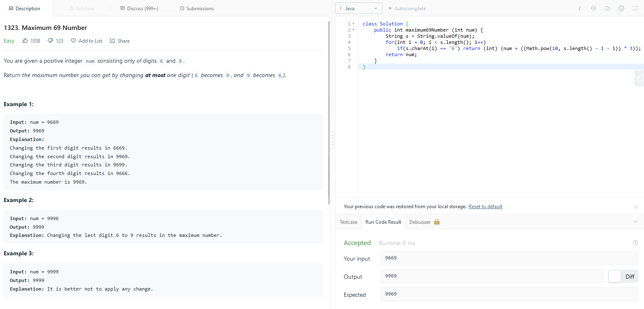Dismiss the restored code notification
The width and height of the screenshot is (644, 309).
click(x=635, y=207)
